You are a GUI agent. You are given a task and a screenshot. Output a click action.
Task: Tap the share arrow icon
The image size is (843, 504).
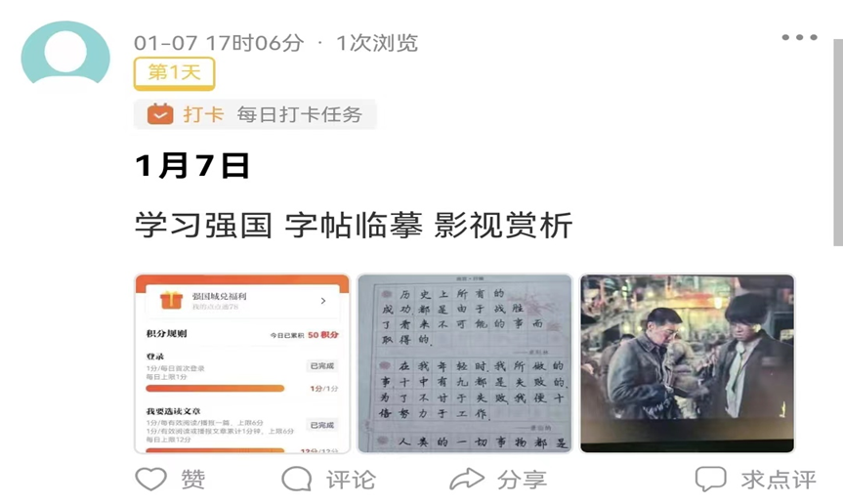(467, 479)
